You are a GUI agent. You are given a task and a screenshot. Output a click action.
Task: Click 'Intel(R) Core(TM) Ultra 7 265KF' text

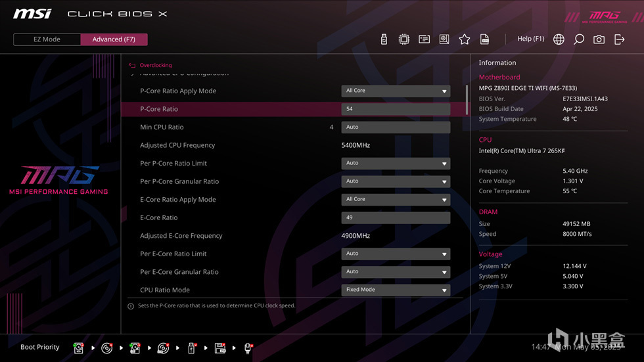[522, 150]
